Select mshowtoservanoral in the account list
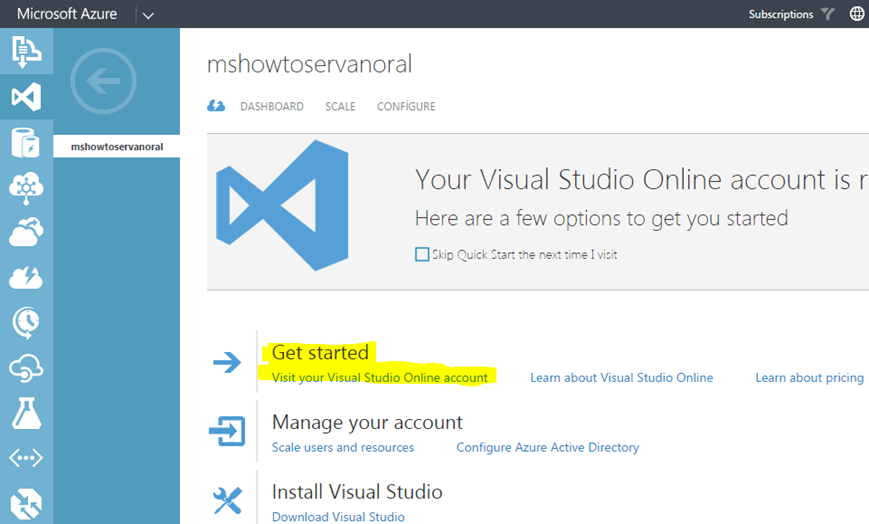The height and width of the screenshot is (524, 869). click(117, 147)
